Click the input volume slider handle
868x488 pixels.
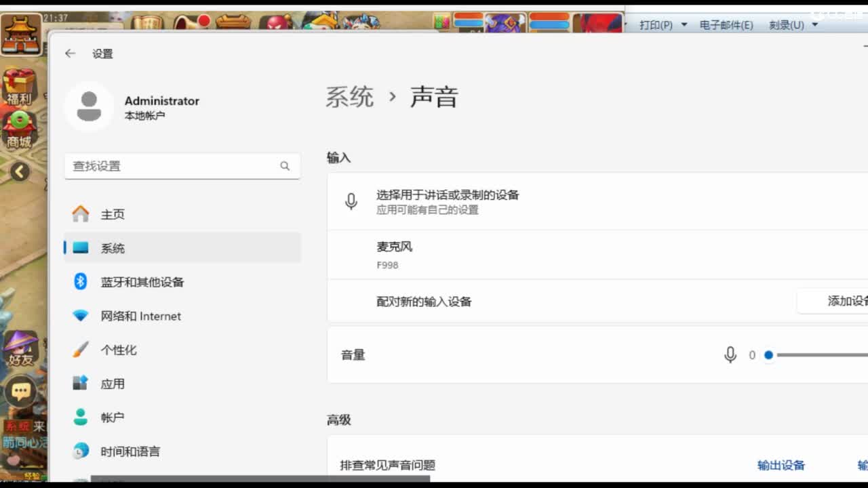(768, 355)
